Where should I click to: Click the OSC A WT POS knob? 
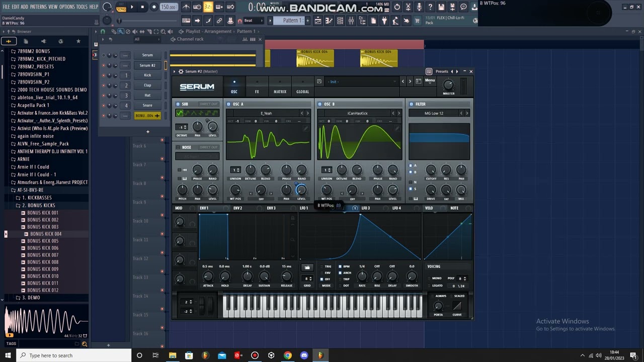(235, 190)
